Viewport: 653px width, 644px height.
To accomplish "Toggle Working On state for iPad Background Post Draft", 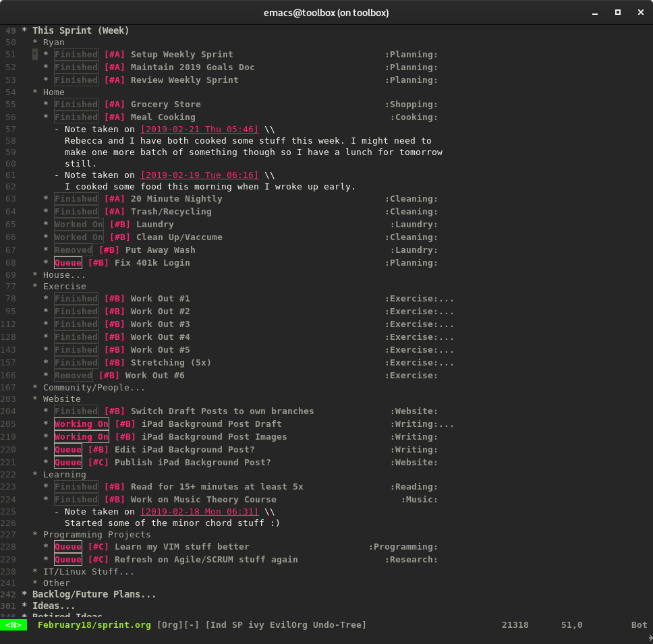I will pyautogui.click(x=81, y=424).
